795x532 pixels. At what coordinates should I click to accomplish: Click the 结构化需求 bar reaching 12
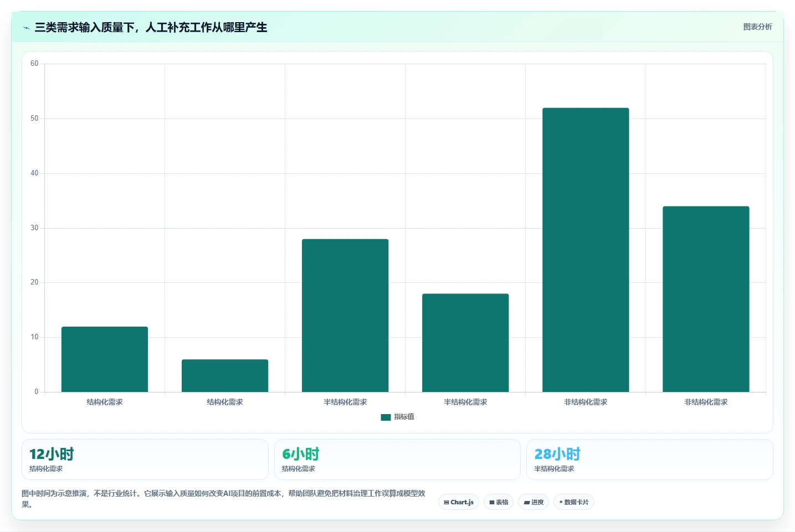[x=105, y=359]
